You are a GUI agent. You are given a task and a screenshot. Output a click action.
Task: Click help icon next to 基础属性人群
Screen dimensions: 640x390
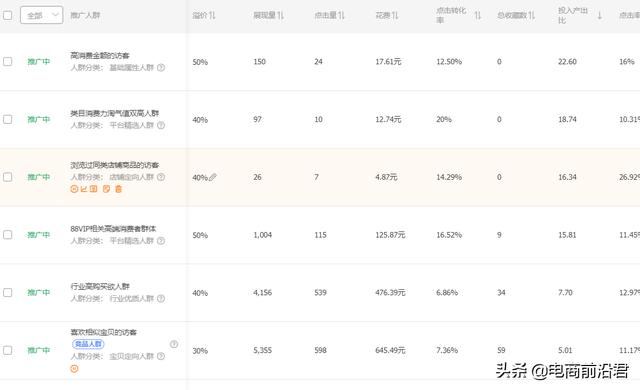161,67
